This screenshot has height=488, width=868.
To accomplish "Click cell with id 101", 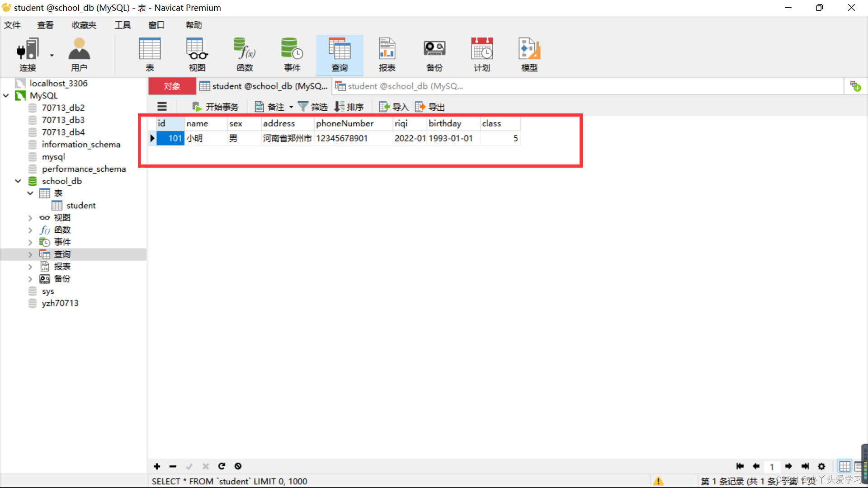I will click(x=170, y=138).
